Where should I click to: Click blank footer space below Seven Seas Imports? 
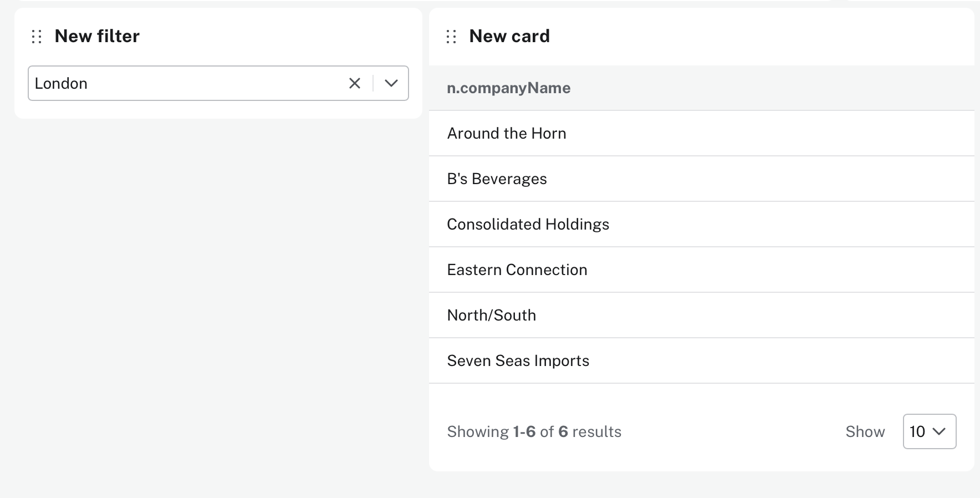point(701,398)
